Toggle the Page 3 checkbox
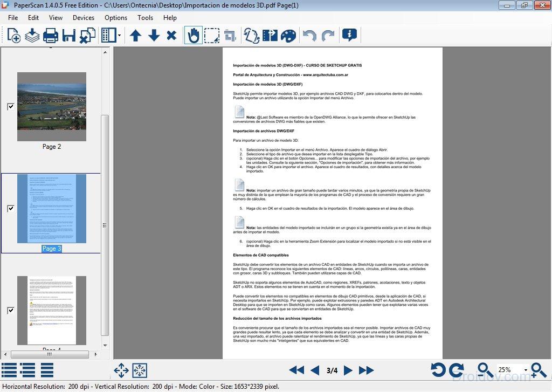The width and height of the screenshot is (552, 392). tap(11, 209)
